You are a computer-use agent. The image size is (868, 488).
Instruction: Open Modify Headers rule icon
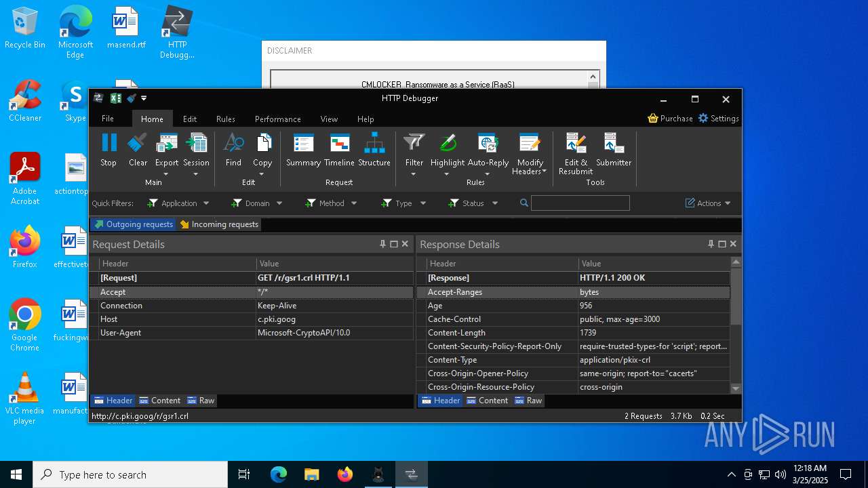click(x=530, y=143)
